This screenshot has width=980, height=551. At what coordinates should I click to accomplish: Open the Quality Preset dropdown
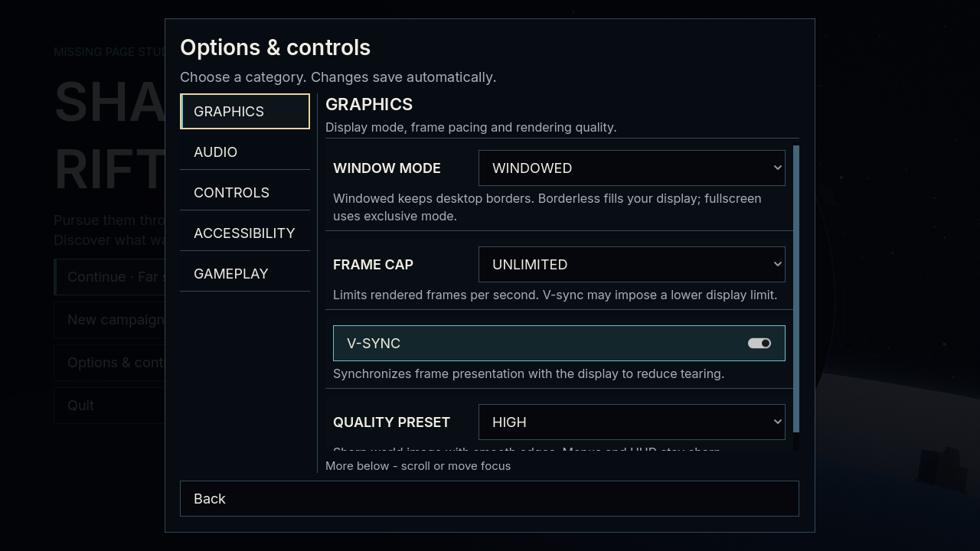(632, 422)
